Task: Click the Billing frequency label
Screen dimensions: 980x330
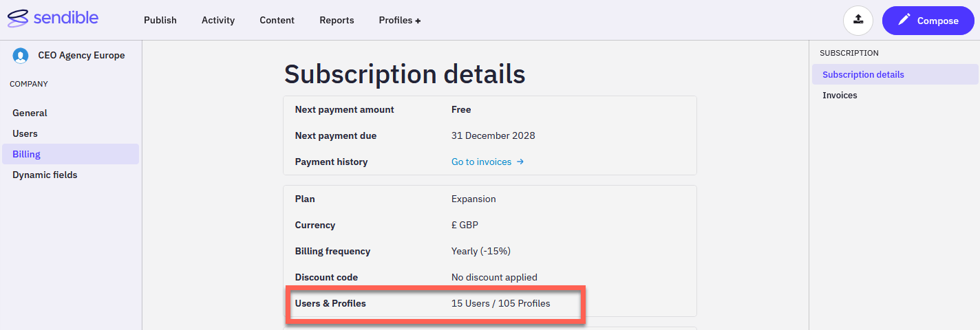Action: click(333, 251)
